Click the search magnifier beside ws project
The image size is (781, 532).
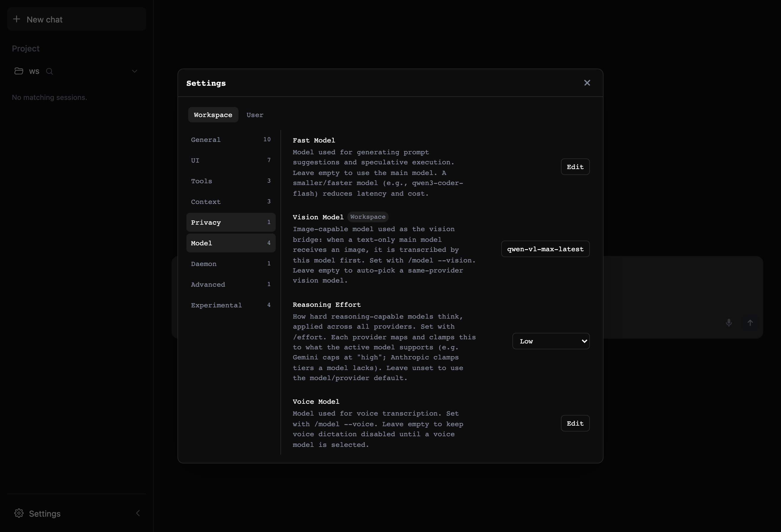(x=49, y=71)
